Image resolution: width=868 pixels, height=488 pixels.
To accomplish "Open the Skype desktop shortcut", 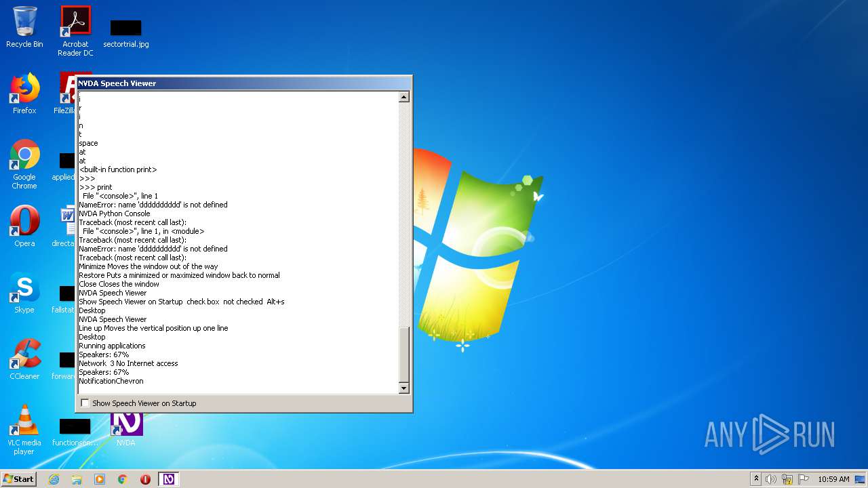I will click(24, 293).
